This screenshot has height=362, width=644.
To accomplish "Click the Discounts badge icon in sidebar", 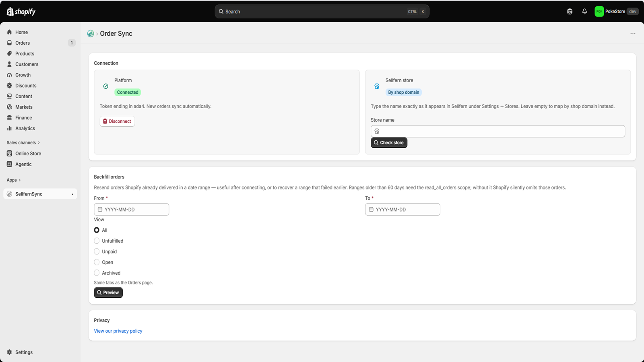I will (x=10, y=86).
